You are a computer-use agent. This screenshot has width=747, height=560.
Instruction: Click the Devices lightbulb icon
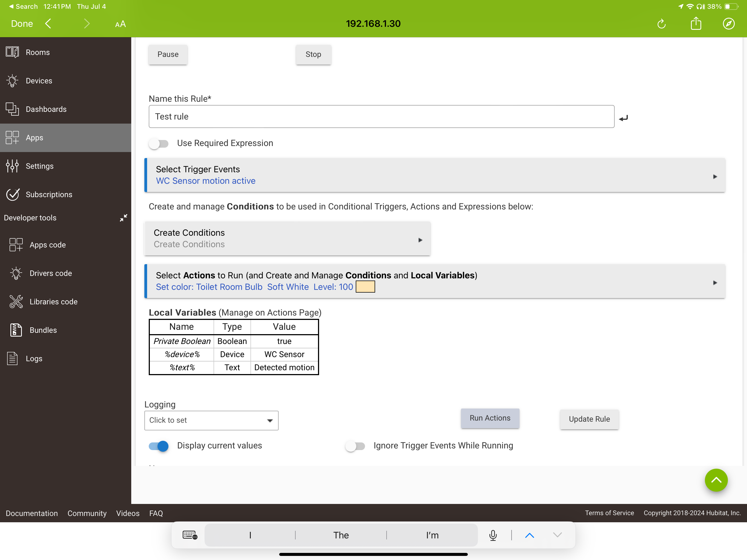click(13, 80)
